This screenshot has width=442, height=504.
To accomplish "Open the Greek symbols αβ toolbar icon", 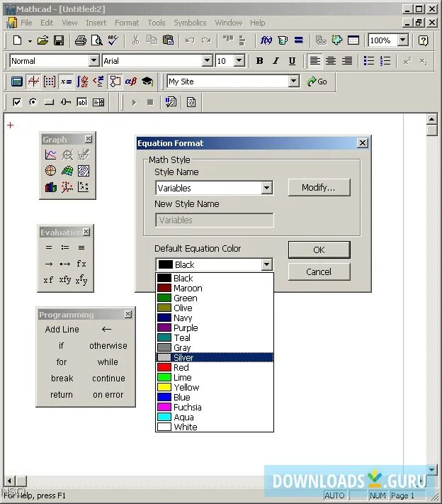I will [131, 82].
